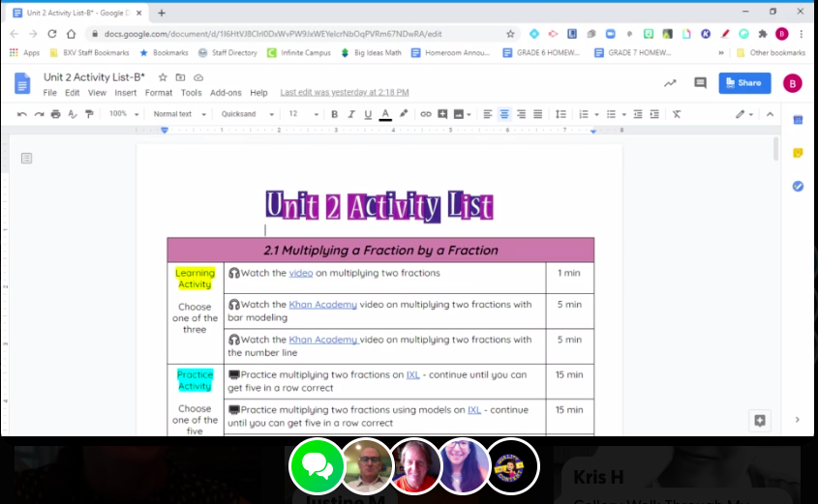
Task: Click the browser address bar
Action: pyautogui.click(x=303, y=34)
